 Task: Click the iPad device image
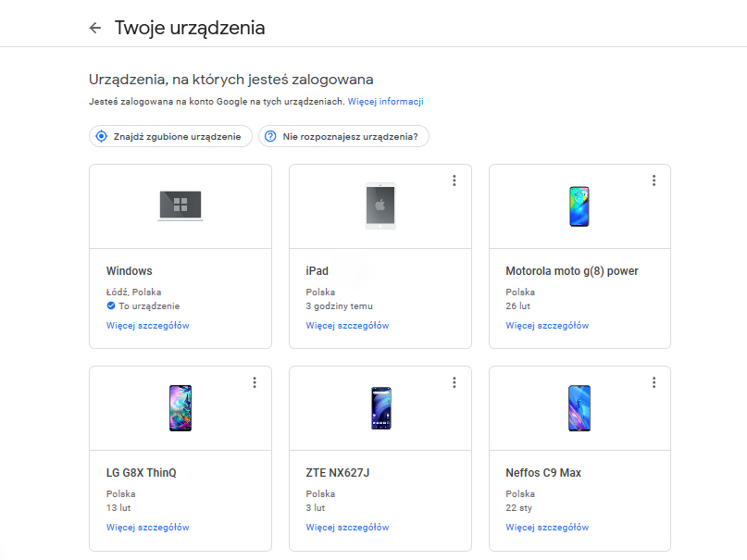tap(380, 205)
